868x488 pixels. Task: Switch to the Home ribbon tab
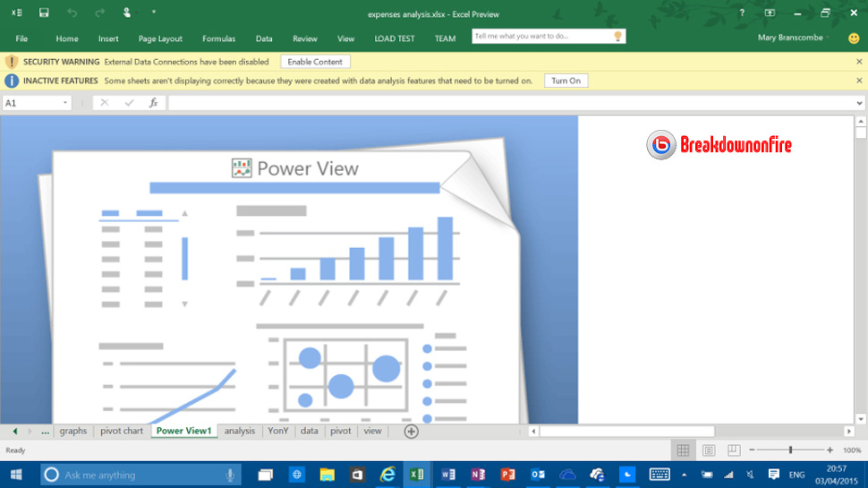click(67, 39)
